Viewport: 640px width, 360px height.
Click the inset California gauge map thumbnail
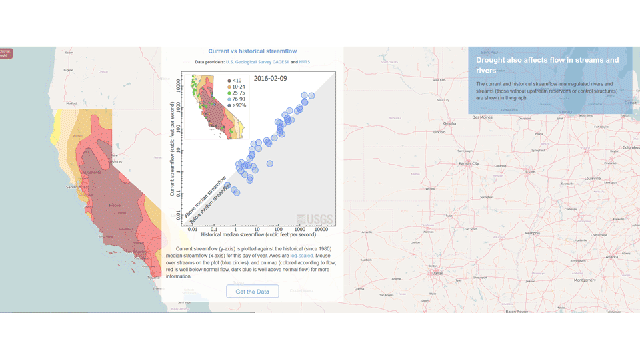point(216,107)
